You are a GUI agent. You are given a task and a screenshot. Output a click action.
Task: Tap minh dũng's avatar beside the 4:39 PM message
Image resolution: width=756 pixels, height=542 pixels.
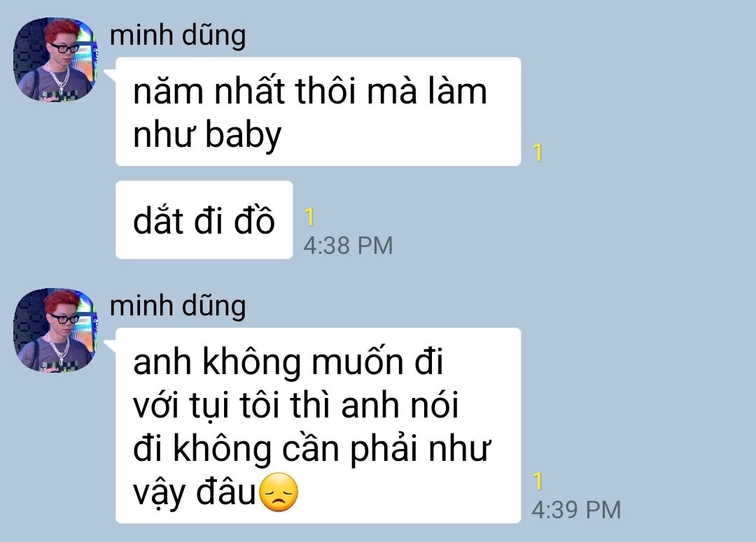point(55,330)
